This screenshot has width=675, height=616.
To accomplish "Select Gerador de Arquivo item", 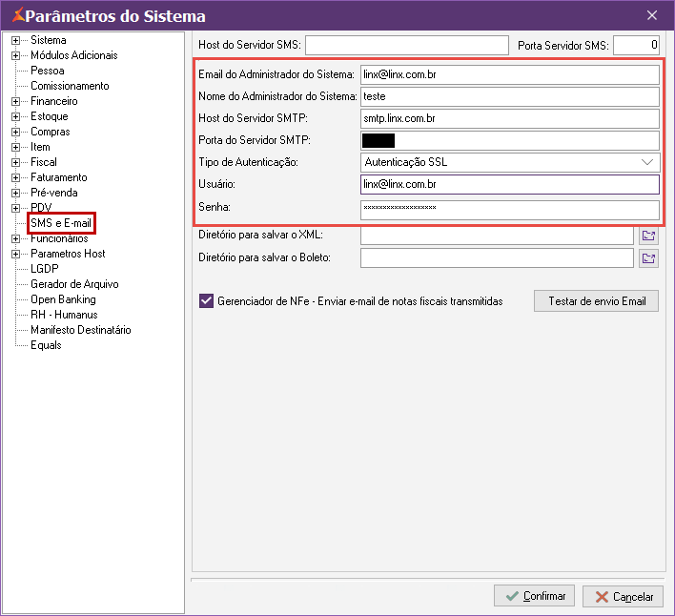I will click(x=74, y=284).
